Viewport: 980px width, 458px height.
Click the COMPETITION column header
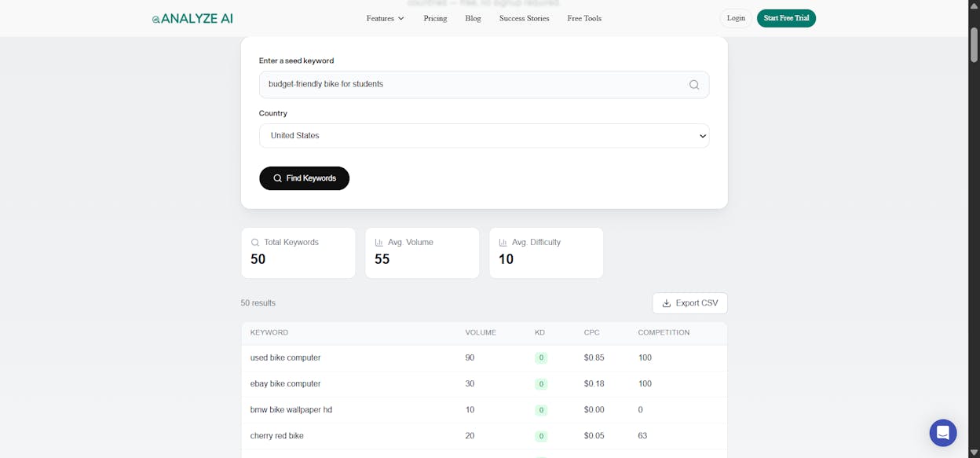[664, 332]
